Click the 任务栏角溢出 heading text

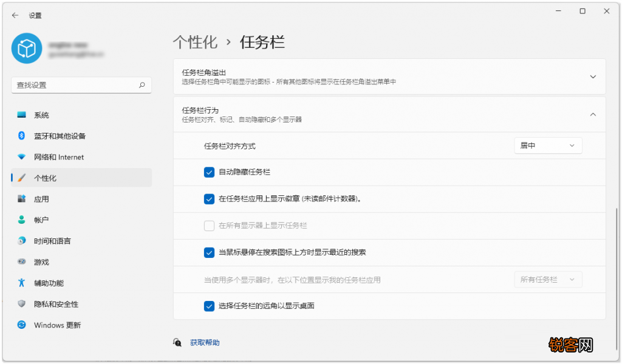[x=204, y=72]
